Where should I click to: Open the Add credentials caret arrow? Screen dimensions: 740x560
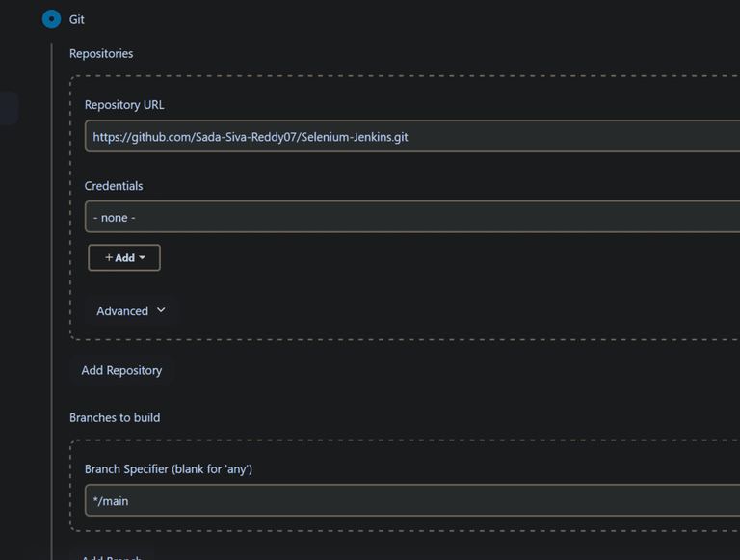coord(143,258)
